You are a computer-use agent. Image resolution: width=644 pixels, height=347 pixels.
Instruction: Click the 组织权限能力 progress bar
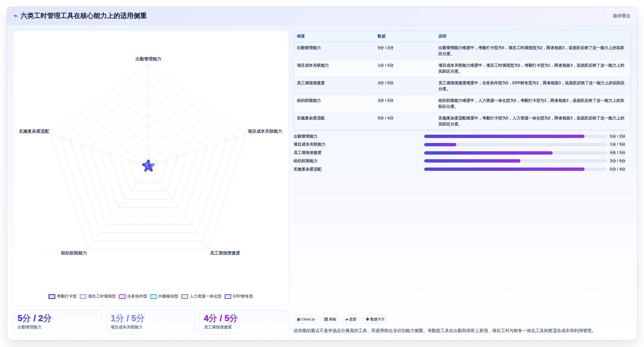515,161
